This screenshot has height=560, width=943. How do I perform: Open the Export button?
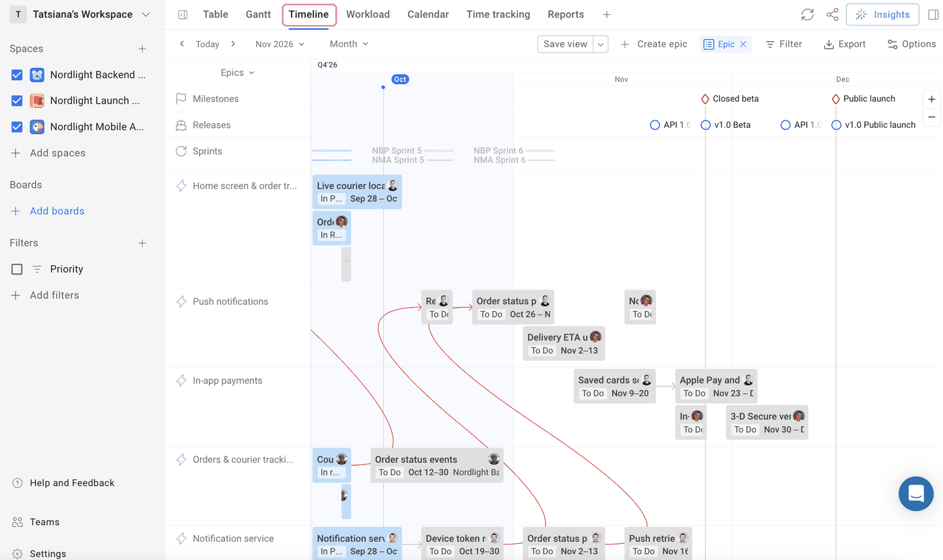845,44
